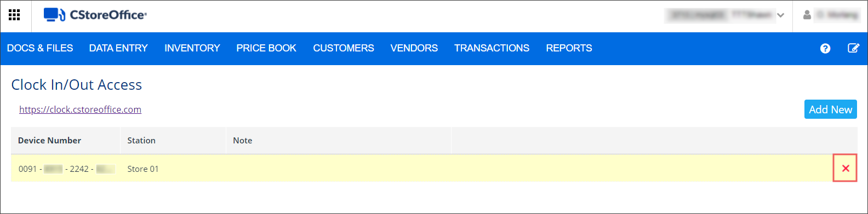Open the DOCS & FILES menu
This screenshot has width=868, height=214.
click(x=40, y=48)
